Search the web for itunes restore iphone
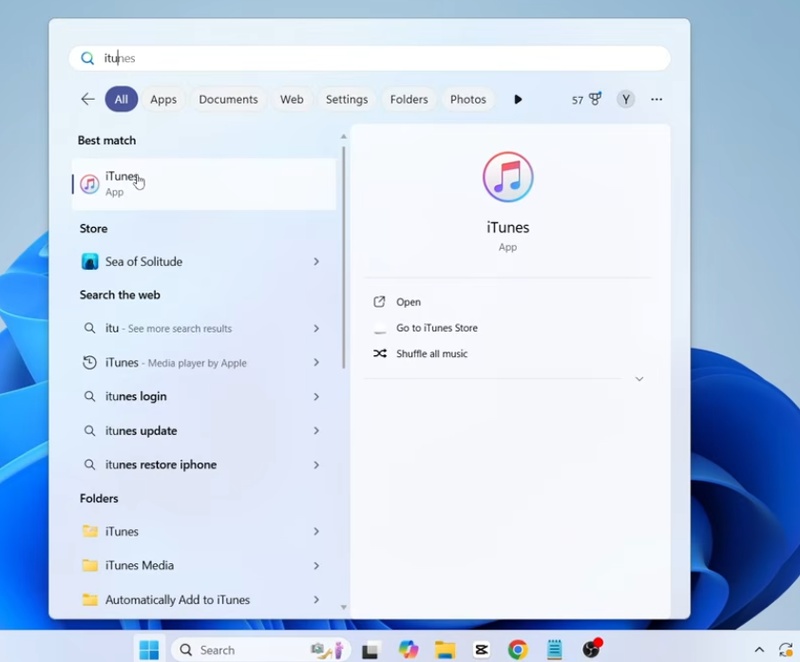Image resolution: width=800 pixels, height=662 pixels. (204, 465)
